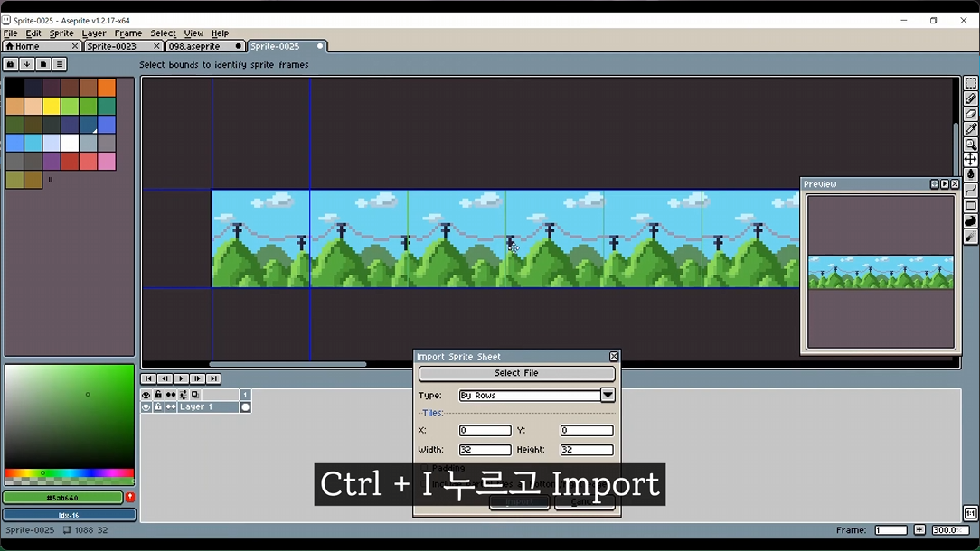Screen dimensions: 980x551
Task: Select the Blur spray tool
Action: coord(970,236)
